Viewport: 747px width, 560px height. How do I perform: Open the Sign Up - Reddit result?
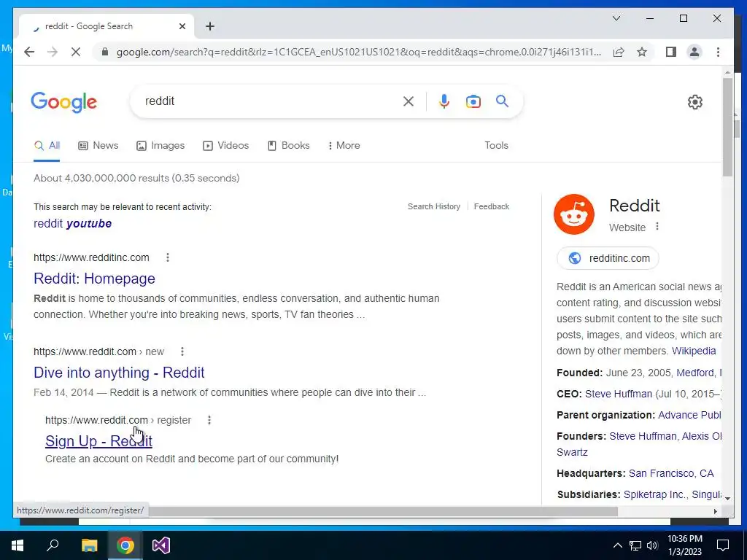click(98, 441)
